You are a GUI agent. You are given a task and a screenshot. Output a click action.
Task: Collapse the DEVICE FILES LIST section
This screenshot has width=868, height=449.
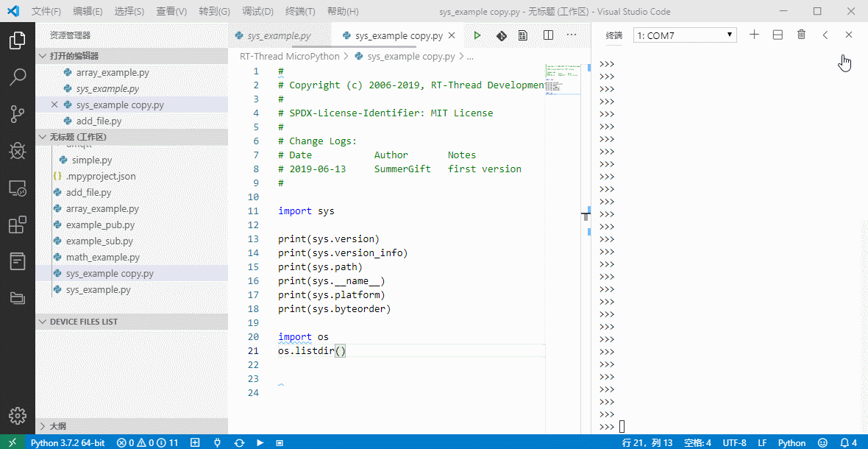[x=83, y=322]
